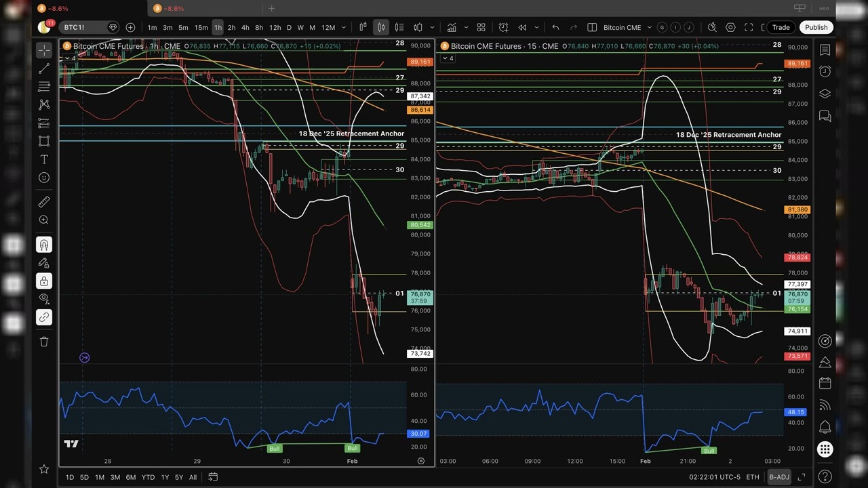This screenshot has width=868, height=488.
Task: Select the All date range
Action: coord(193,477)
